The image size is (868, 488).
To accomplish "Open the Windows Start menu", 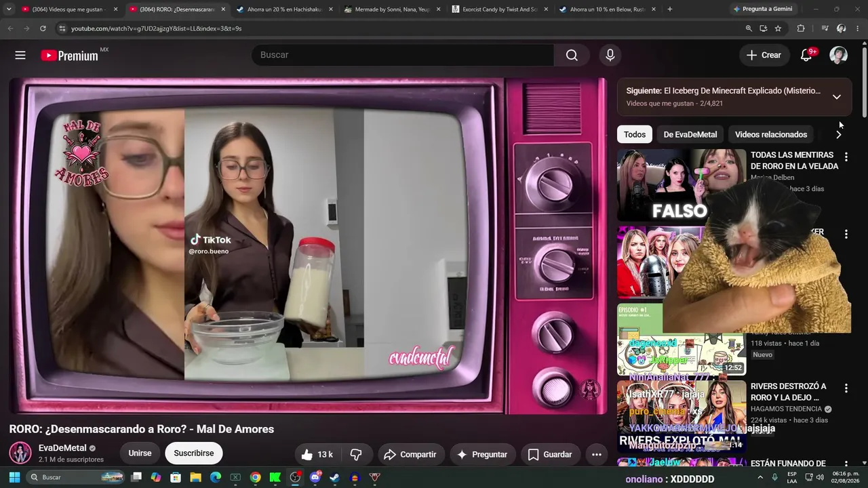I will pos(14,477).
